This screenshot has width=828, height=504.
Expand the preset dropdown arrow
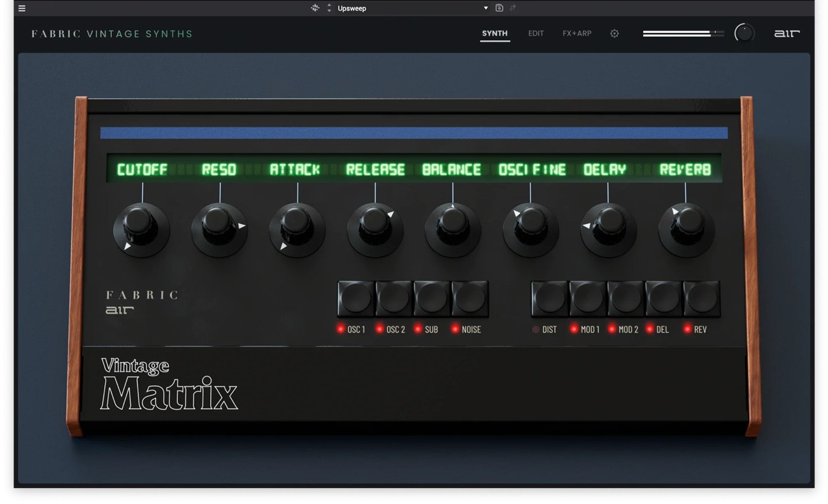485,8
